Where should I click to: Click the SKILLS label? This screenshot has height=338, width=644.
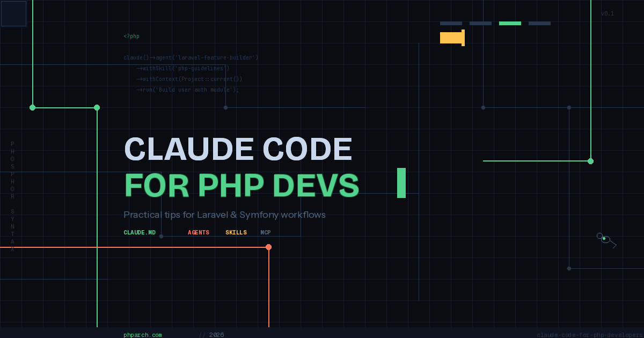click(x=236, y=233)
